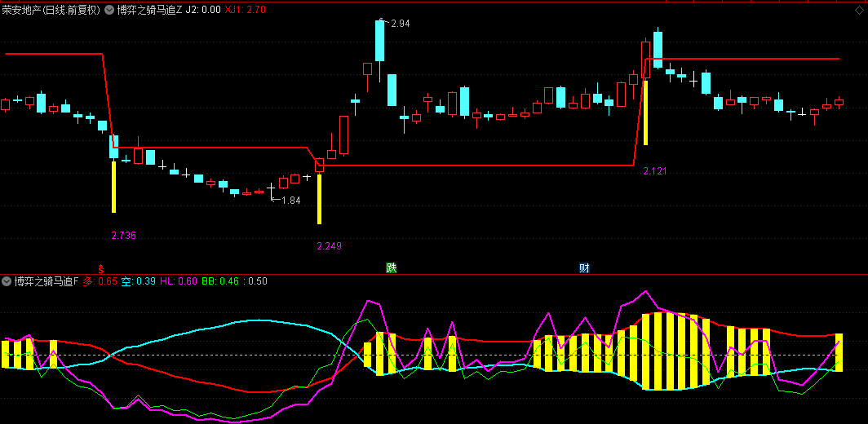Select the J2: 0.00 value label
This screenshot has height=424, width=868.
point(202,10)
